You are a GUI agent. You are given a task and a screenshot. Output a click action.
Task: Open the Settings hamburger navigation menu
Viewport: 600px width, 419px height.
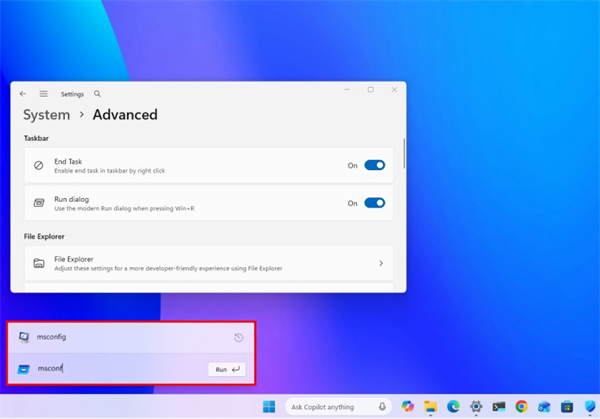[44, 94]
